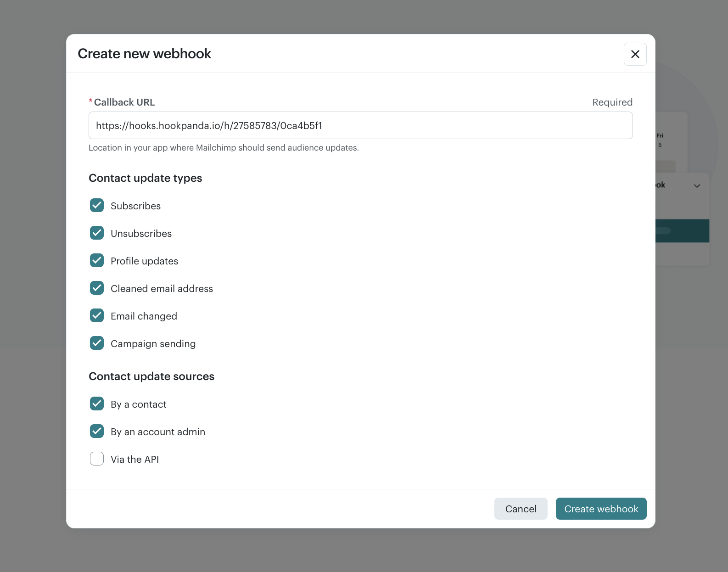Click the Unsubscribes label text

[x=141, y=233]
